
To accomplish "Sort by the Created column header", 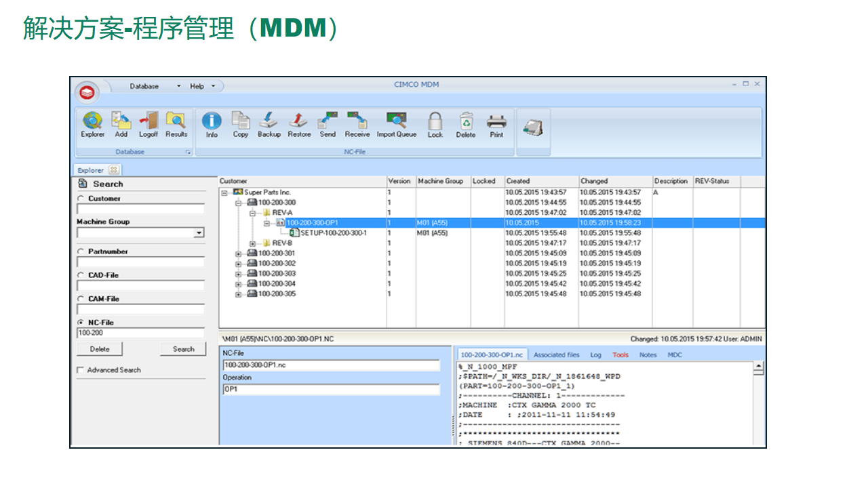I will tap(541, 182).
